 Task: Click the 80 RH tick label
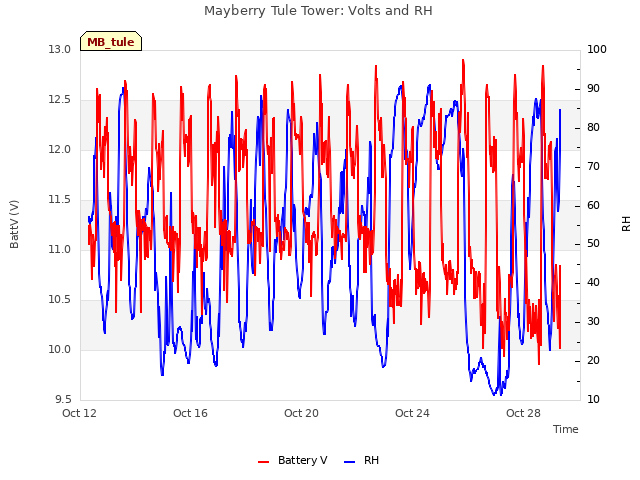tap(593, 127)
